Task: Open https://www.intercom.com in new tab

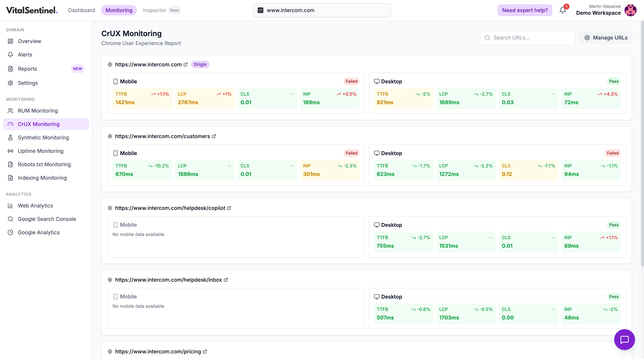Action: (185, 64)
